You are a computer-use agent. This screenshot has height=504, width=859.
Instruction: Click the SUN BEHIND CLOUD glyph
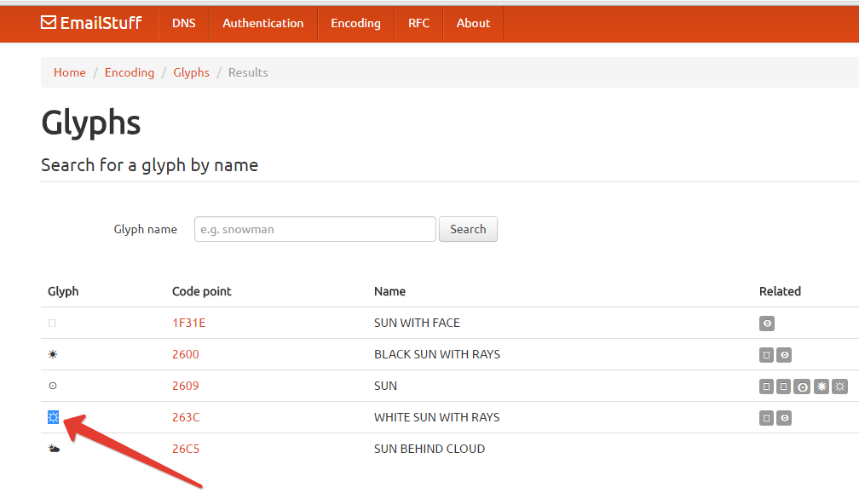tap(54, 449)
